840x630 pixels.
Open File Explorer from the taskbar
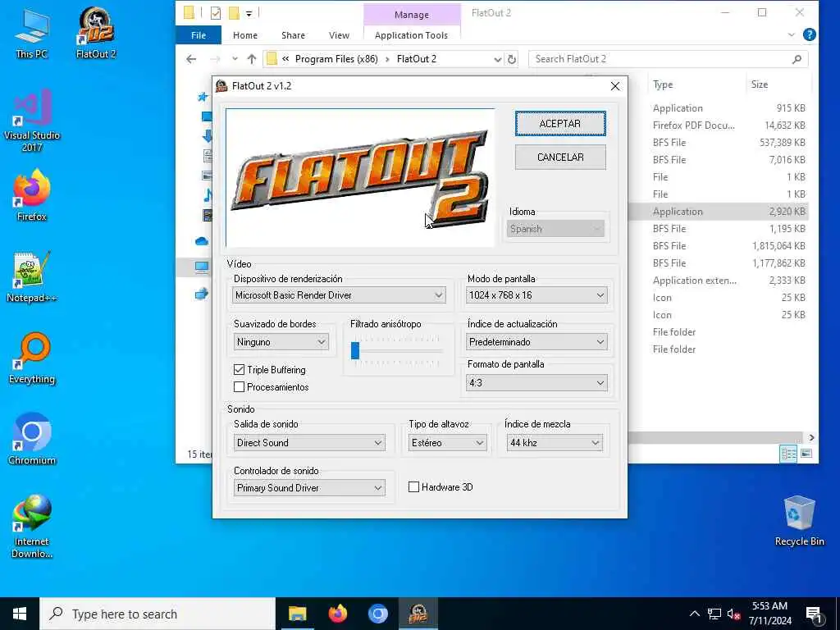click(297, 614)
